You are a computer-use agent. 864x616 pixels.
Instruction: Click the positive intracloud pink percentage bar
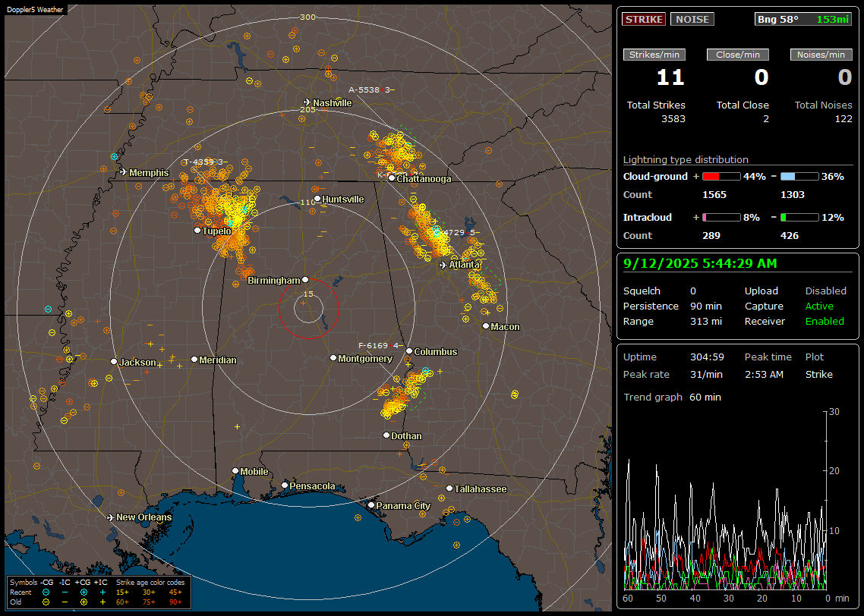pyautogui.click(x=721, y=218)
